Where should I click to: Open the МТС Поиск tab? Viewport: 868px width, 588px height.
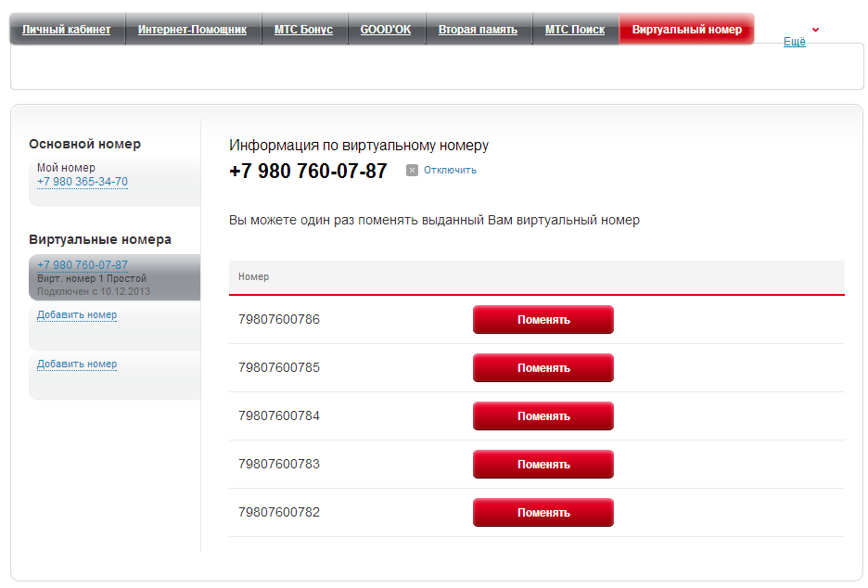[x=574, y=30]
